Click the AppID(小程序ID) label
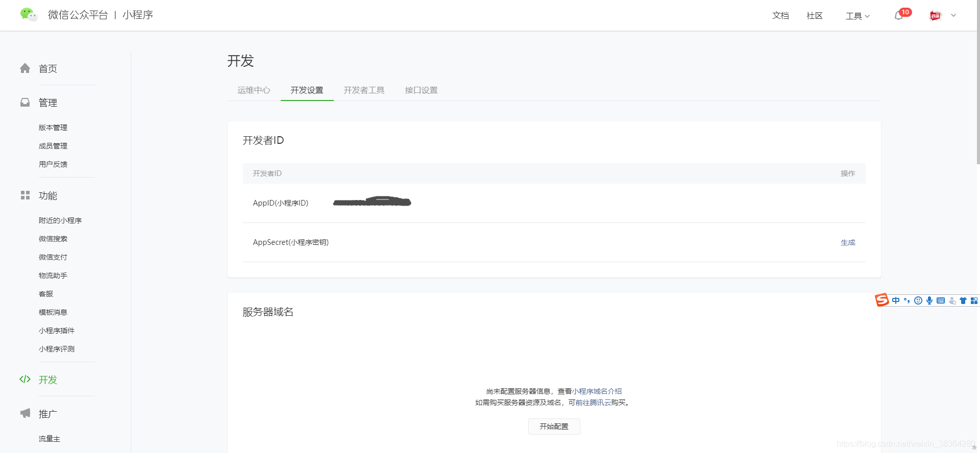This screenshot has width=980, height=453. [x=281, y=203]
